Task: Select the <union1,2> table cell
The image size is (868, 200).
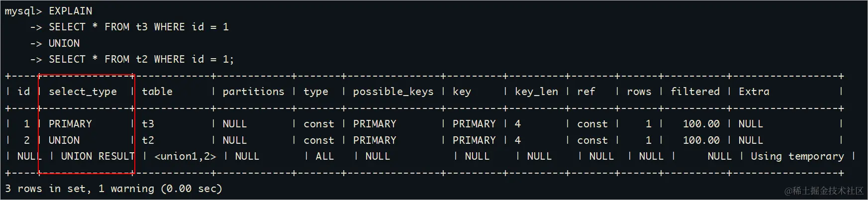Action: (185, 156)
